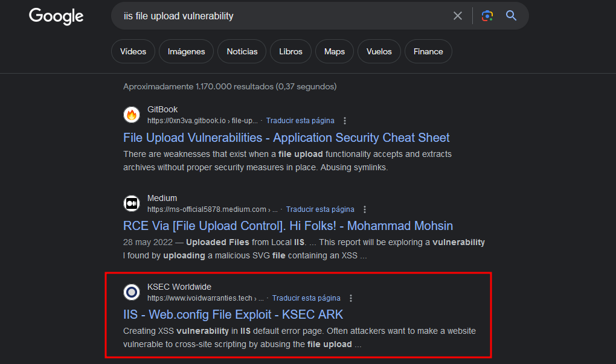This screenshot has height=364, width=616.
Task: Click the 0xn3va.gitbook.io URL
Action: click(202, 121)
